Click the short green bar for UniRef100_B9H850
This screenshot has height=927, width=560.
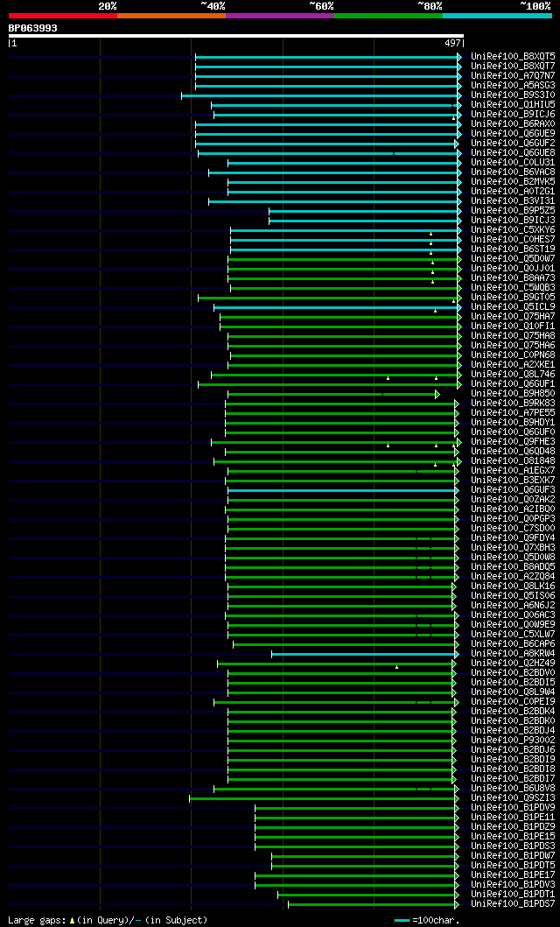(333, 394)
